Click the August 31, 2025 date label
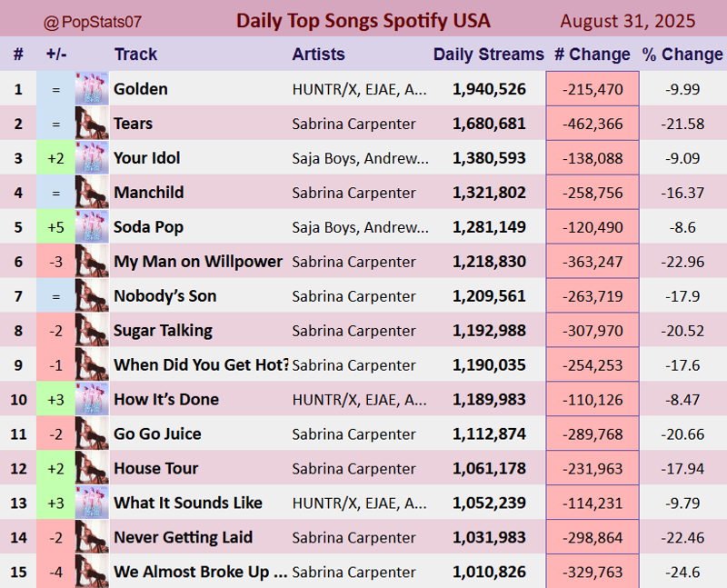Image resolution: width=727 pixels, height=588 pixels. pos(628,21)
